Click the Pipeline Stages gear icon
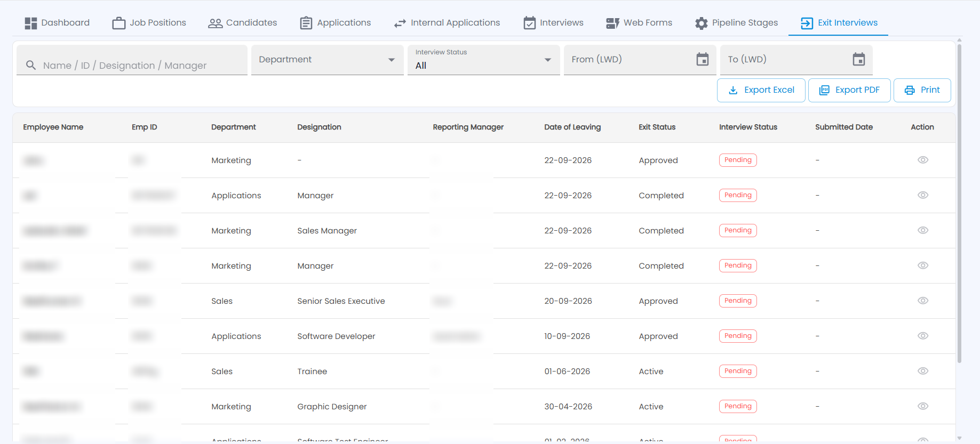The image size is (980, 444). click(x=701, y=23)
